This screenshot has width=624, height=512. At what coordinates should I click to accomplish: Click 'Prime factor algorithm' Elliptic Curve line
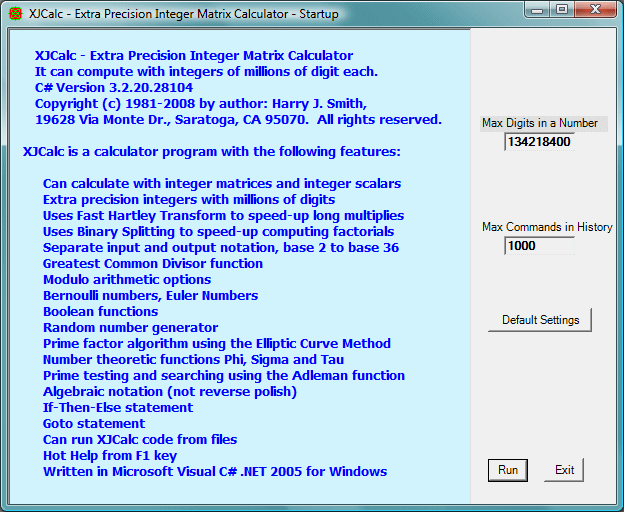click(x=217, y=344)
